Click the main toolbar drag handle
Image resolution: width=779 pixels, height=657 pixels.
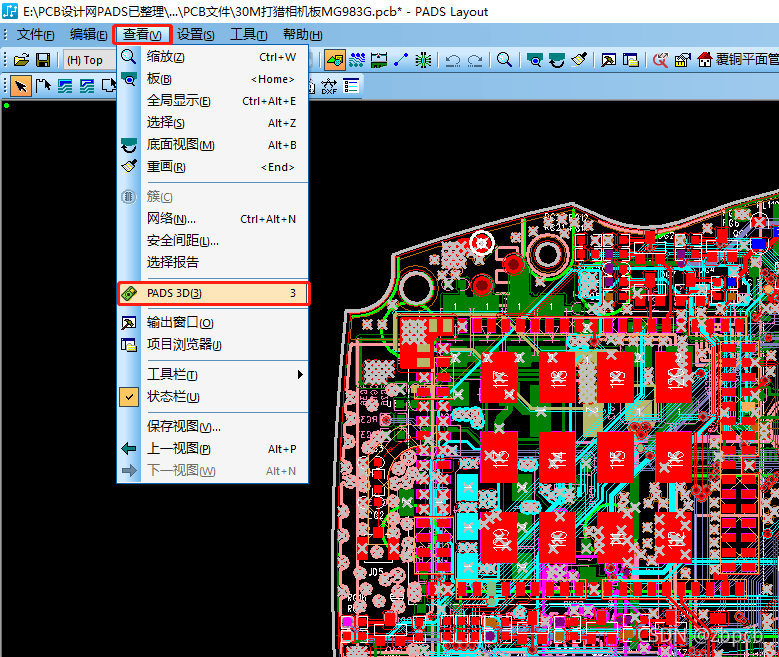tap(5, 60)
